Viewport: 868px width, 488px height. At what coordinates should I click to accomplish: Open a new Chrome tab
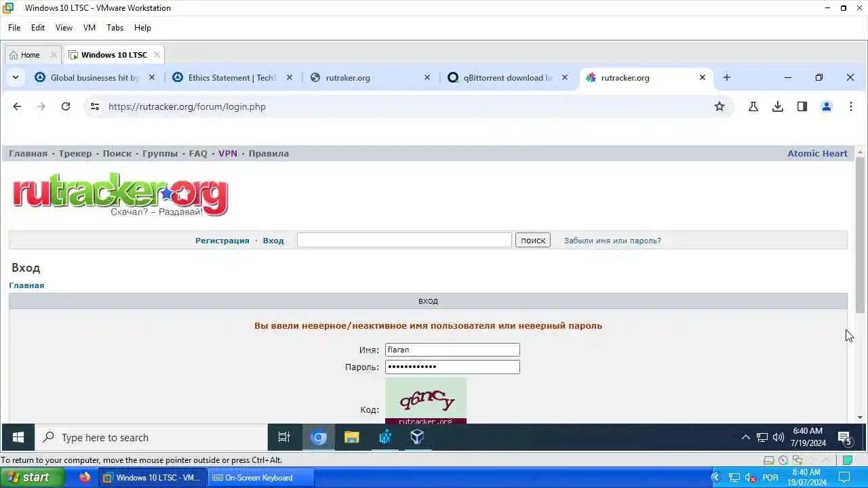(727, 77)
